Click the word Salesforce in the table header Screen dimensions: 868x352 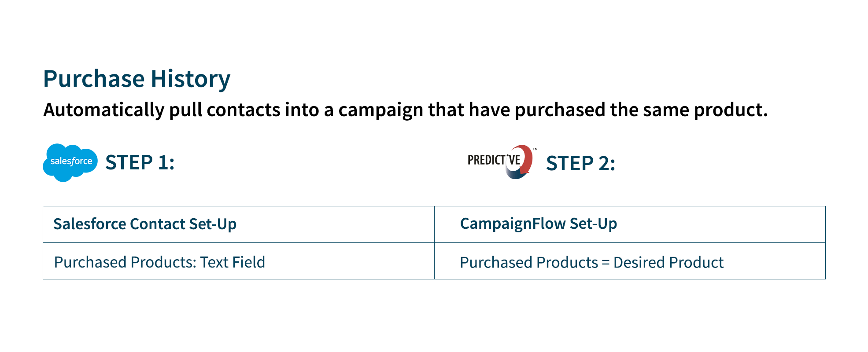click(x=89, y=224)
